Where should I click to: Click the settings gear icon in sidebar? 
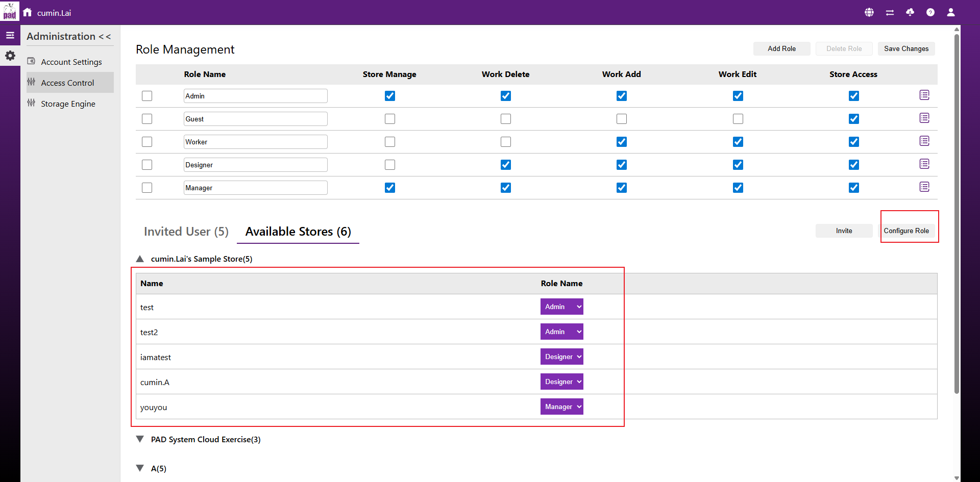10,56
